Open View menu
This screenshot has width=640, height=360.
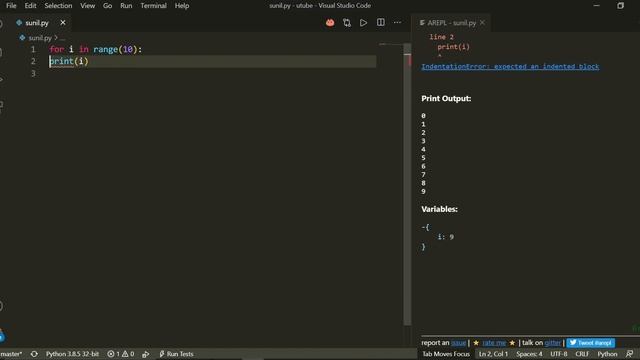click(87, 6)
